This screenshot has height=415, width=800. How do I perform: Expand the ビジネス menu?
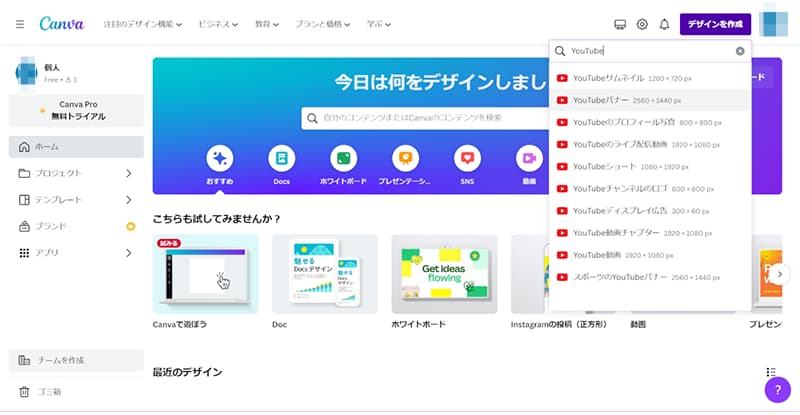point(218,24)
